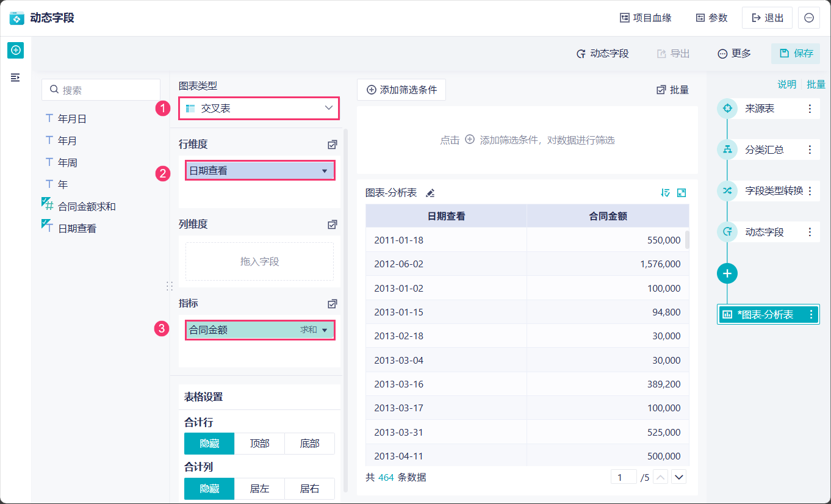Expand the 日期查看 row dimension dropdown
831x504 pixels.
click(324, 171)
